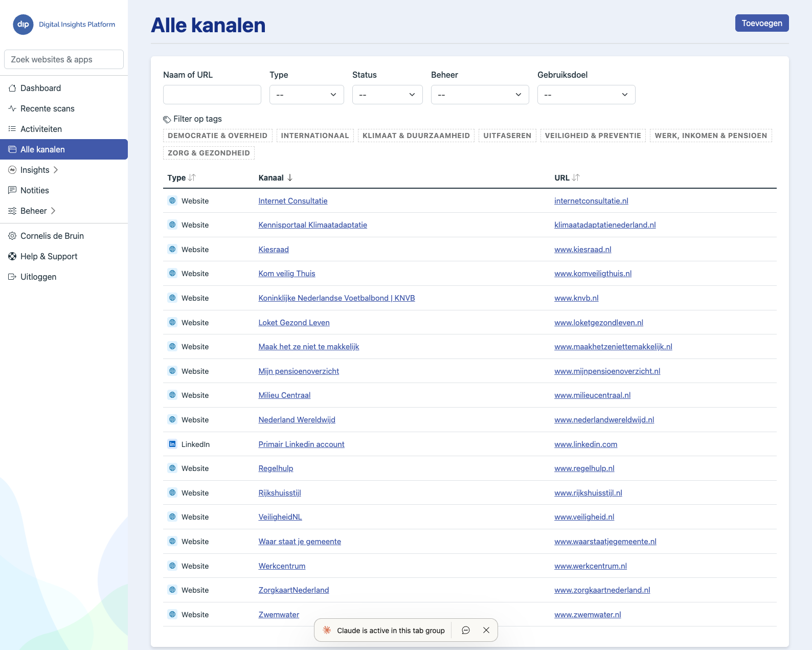Screen dimensions: 812x650
Task: Open the www.kiesraad.nl URL link
Action: [x=583, y=250]
